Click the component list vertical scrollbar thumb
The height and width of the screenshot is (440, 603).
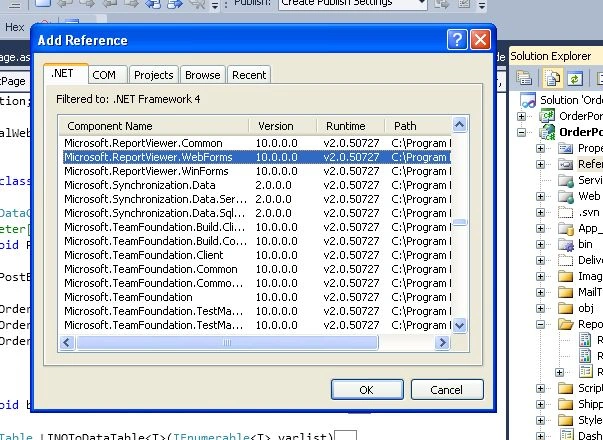[x=460, y=222]
